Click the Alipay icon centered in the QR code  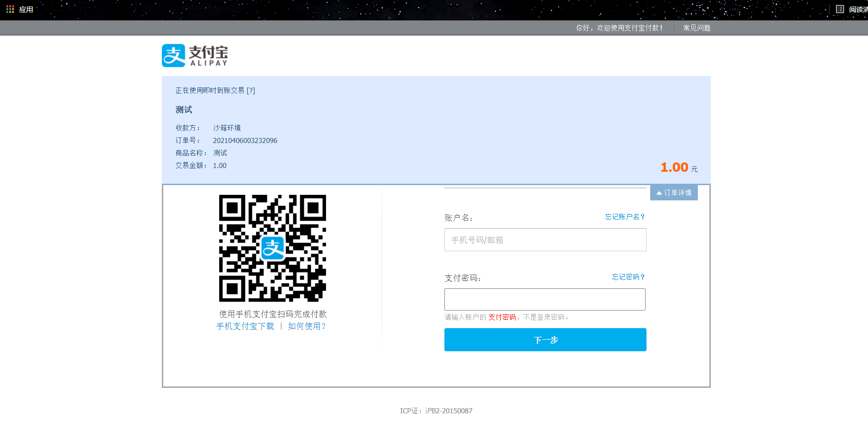pyautogui.click(x=273, y=249)
